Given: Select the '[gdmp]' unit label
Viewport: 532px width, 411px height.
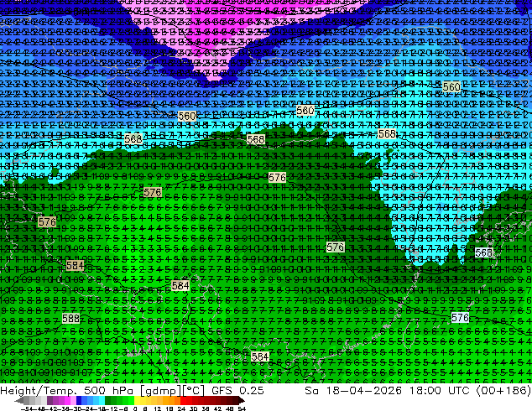Looking at the screenshot, I should pyautogui.click(x=160, y=391).
